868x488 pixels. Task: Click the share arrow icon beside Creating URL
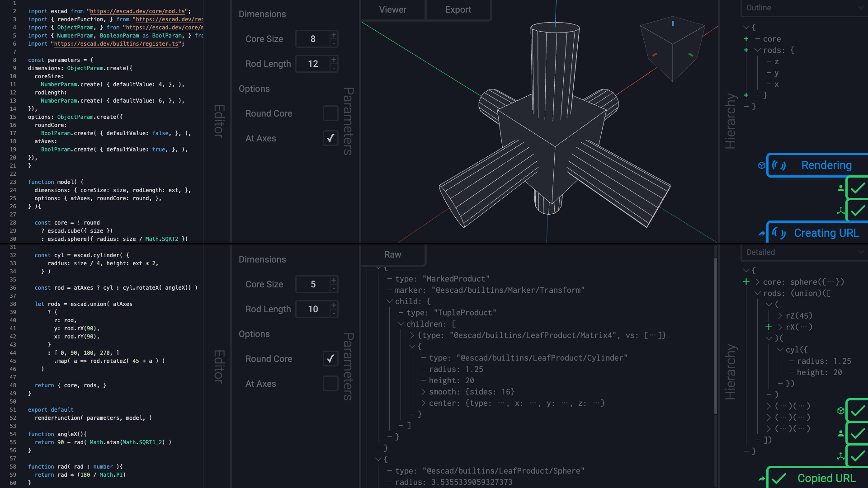[762, 233]
